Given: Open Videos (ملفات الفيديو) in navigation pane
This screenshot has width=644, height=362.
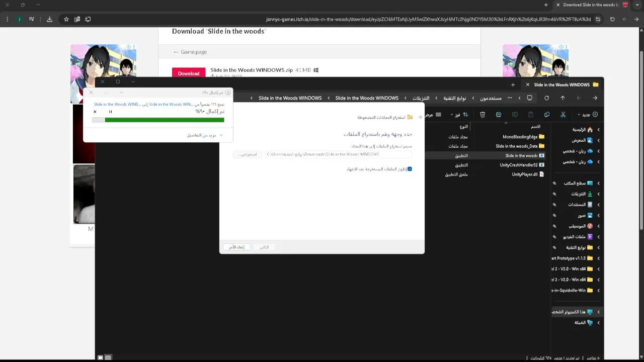Looking at the screenshot, I should point(578,237).
